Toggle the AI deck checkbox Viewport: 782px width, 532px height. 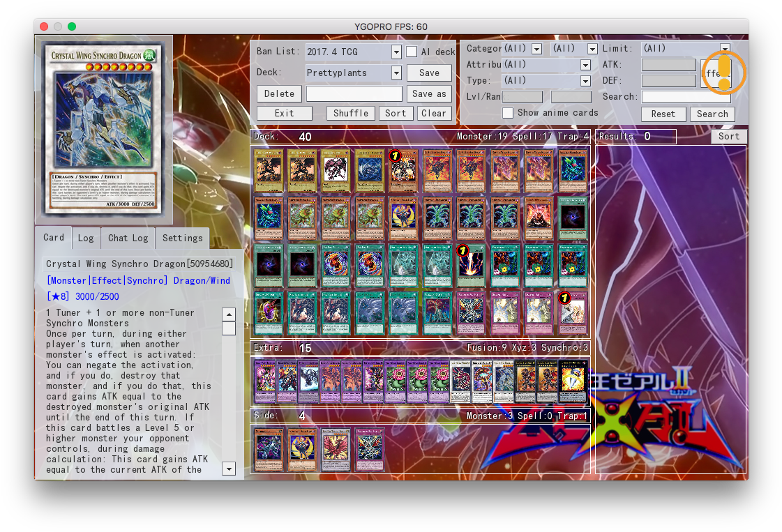click(x=412, y=52)
